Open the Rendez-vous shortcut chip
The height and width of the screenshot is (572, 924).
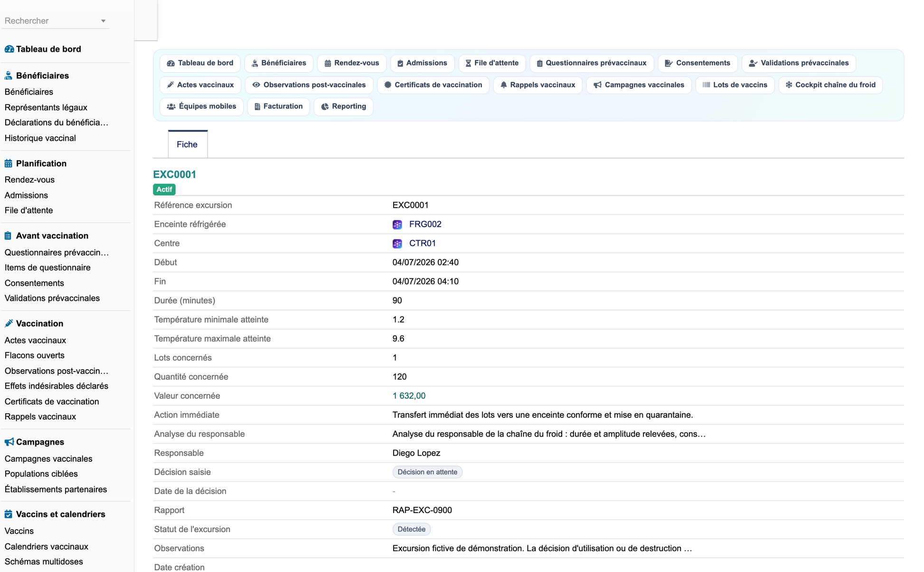(x=352, y=63)
